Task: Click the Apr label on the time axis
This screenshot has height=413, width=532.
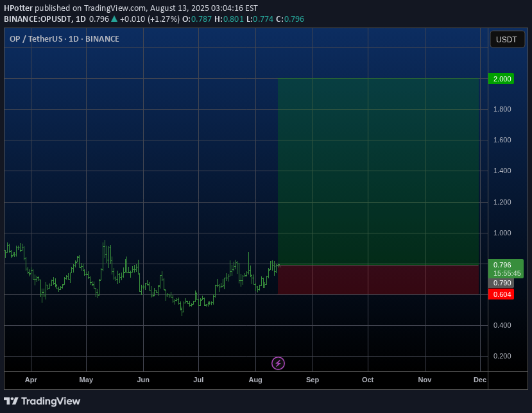Action: (x=31, y=380)
